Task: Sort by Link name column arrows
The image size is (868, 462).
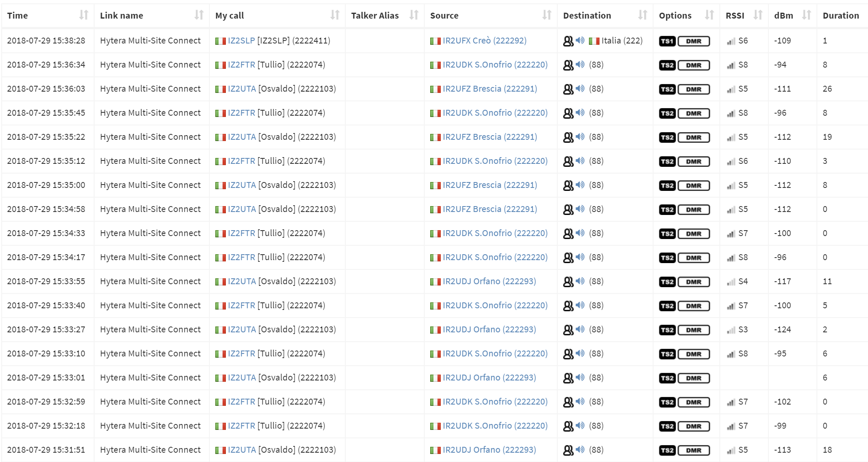Action: [199, 16]
